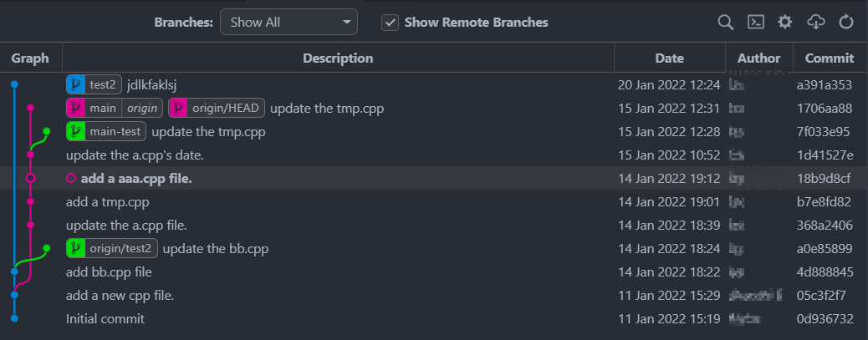Toggle the Show Remote Branches checkbox

coord(390,23)
